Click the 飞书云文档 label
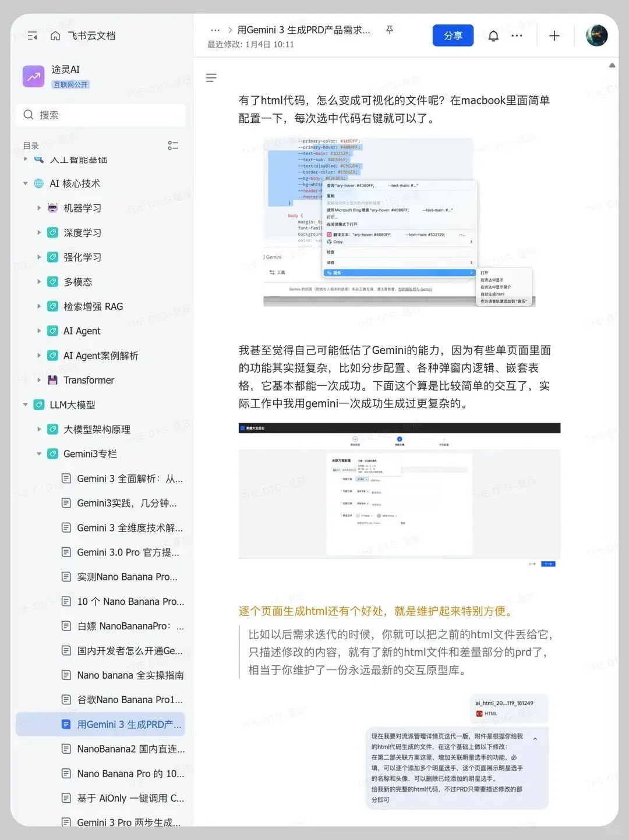This screenshot has width=629, height=840. coord(91,36)
